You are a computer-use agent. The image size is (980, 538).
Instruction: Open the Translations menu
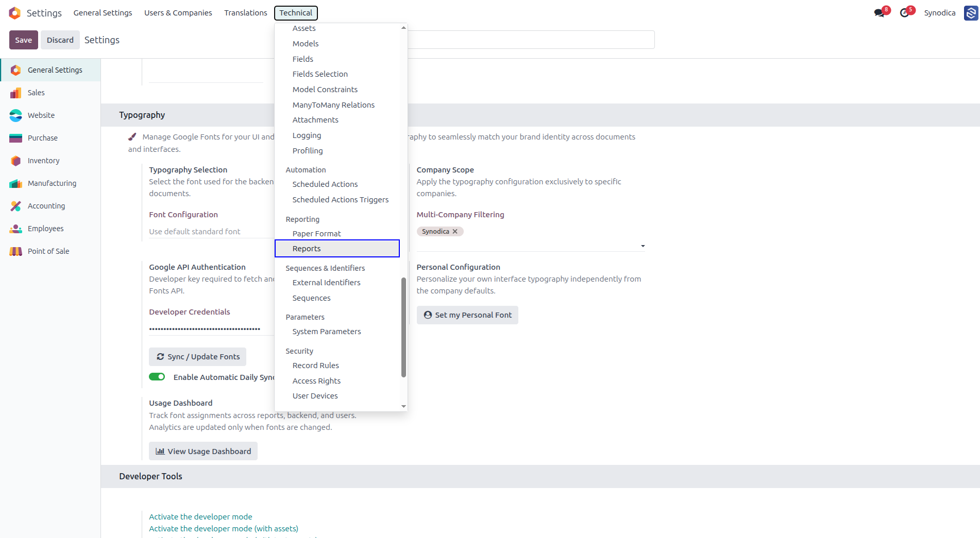246,13
